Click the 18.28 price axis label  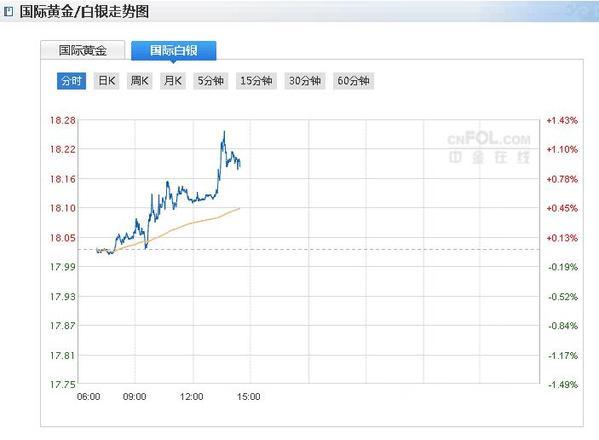63,120
